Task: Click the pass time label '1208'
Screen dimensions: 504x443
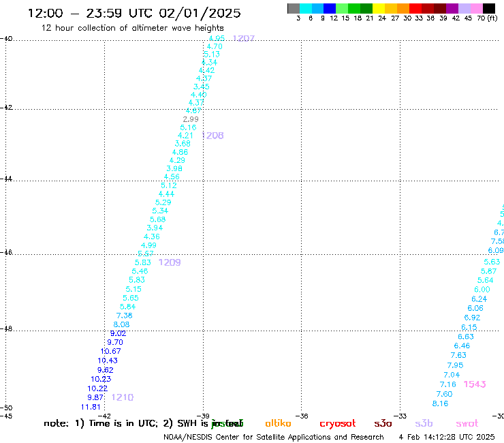Action: [x=212, y=136]
